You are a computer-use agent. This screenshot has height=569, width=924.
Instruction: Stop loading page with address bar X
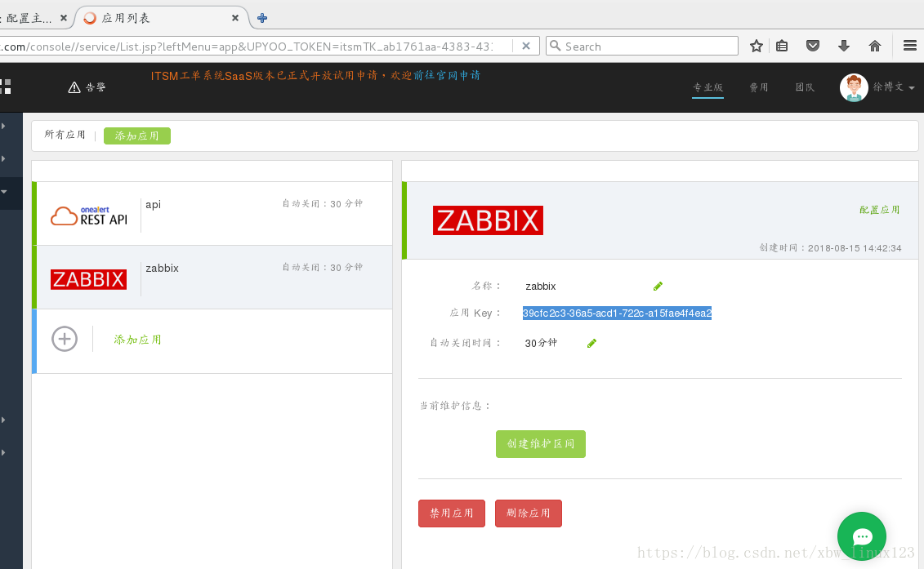526,46
